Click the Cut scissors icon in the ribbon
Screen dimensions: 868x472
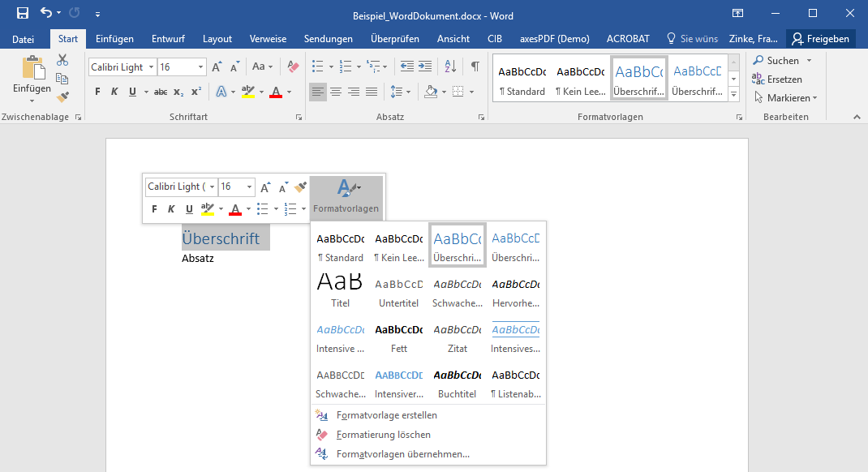62,60
